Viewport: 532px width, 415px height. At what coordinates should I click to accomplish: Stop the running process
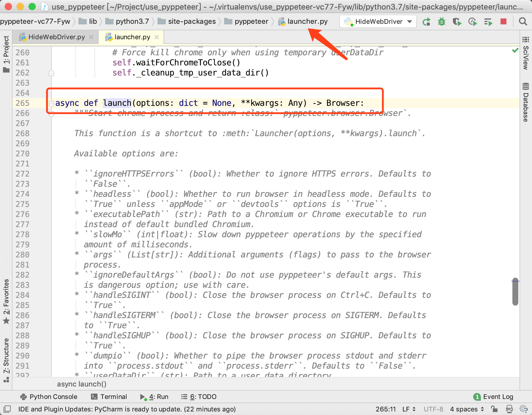tap(503, 21)
